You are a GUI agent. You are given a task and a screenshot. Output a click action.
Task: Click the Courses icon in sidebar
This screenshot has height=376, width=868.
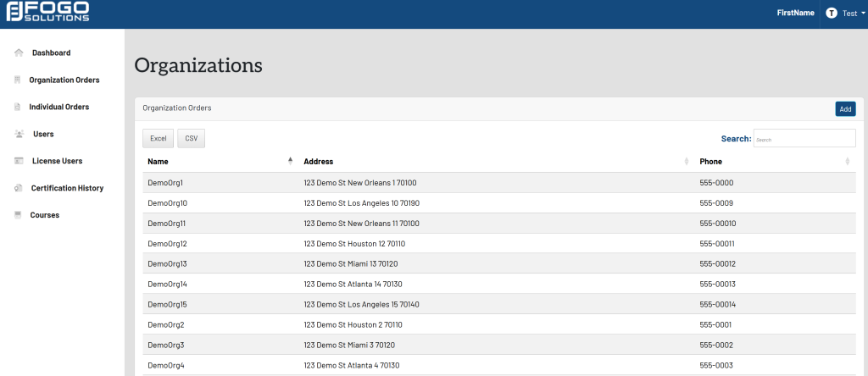point(18,215)
